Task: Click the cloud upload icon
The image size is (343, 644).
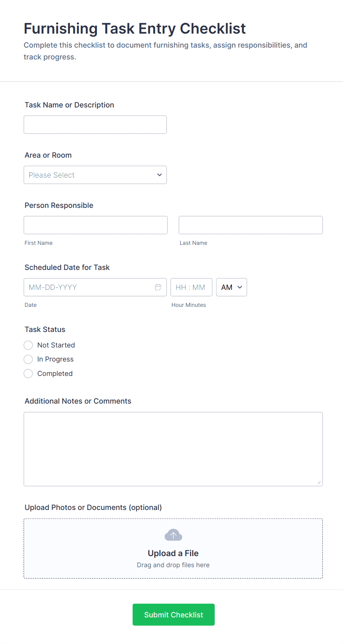Action: (x=173, y=535)
